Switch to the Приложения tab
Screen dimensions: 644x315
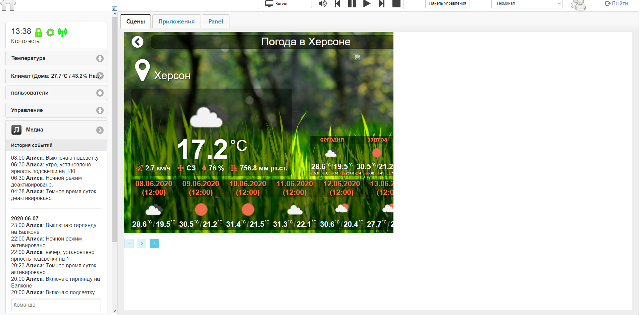pos(176,21)
